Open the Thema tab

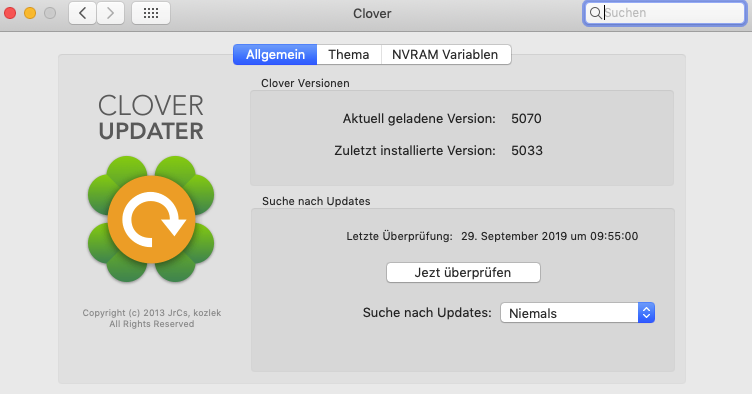tap(349, 55)
